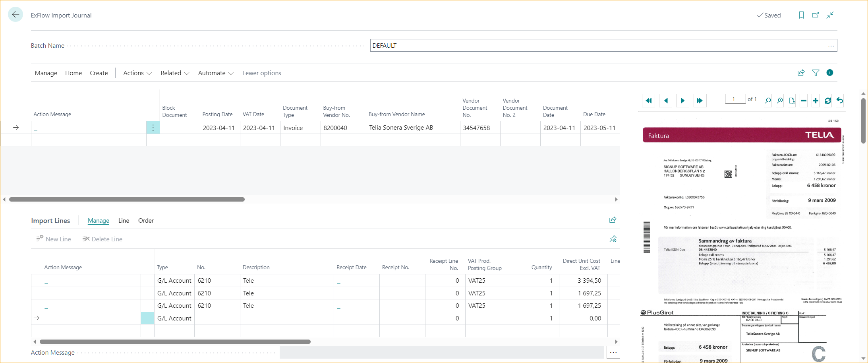
Task: Go to the next document page
Action: (682, 101)
